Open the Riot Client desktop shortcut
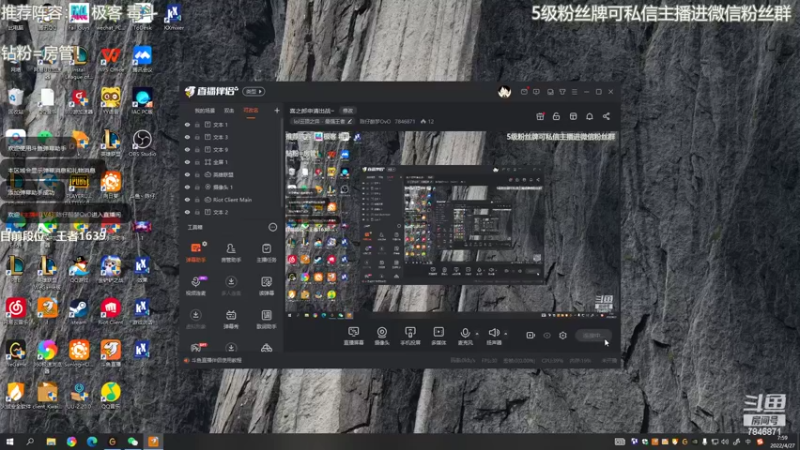Viewport: 800px width, 450px height. coord(110,311)
